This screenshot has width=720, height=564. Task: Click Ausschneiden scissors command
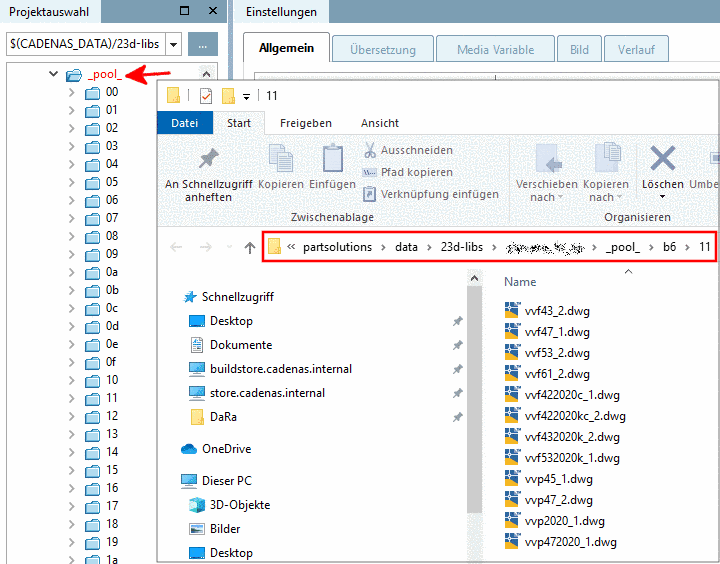pos(408,150)
